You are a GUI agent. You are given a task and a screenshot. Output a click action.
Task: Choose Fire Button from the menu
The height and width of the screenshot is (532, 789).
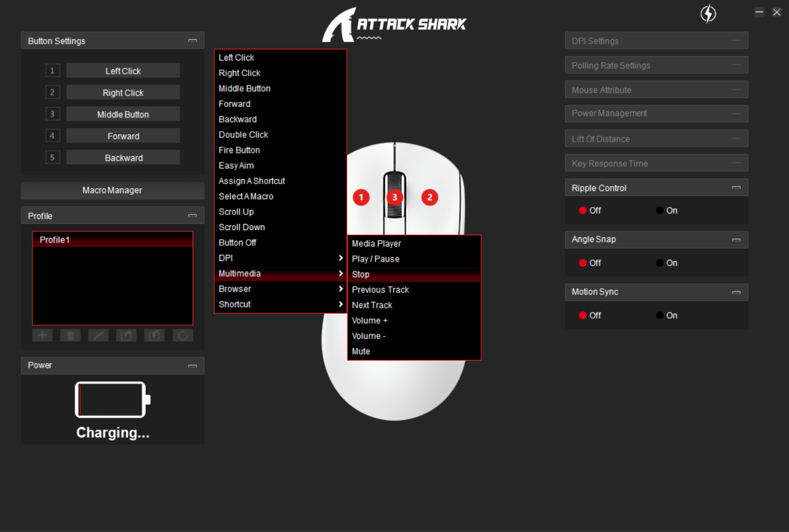click(281, 150)
